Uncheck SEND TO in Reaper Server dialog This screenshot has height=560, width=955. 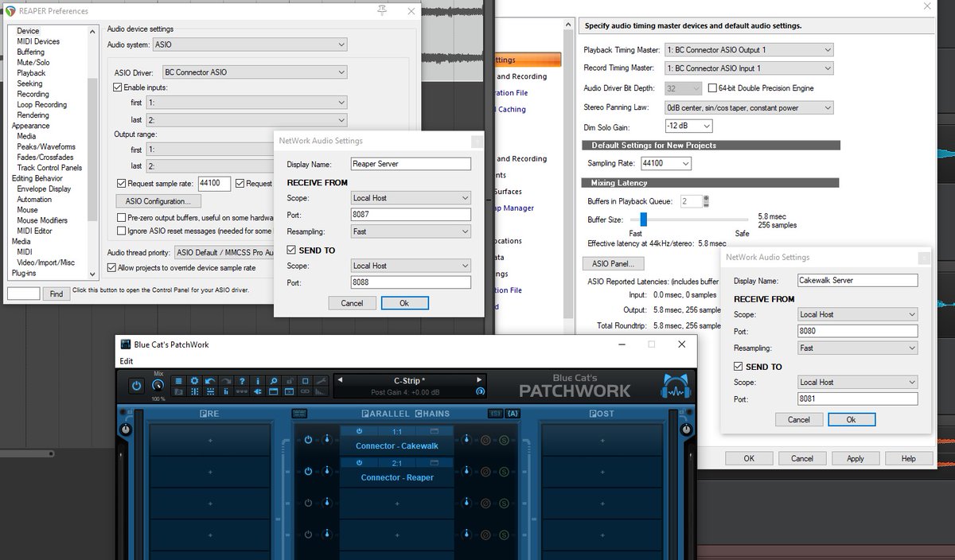pos(291,250)
